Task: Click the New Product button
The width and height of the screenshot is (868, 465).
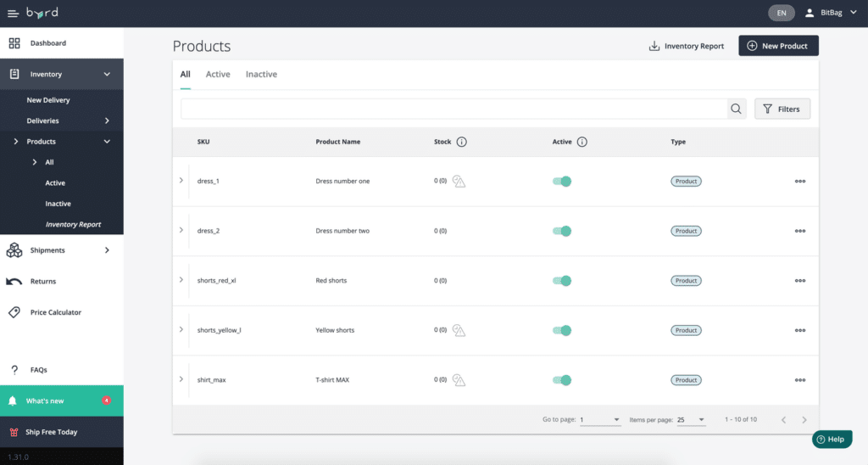Action: [x=778, y=46]
